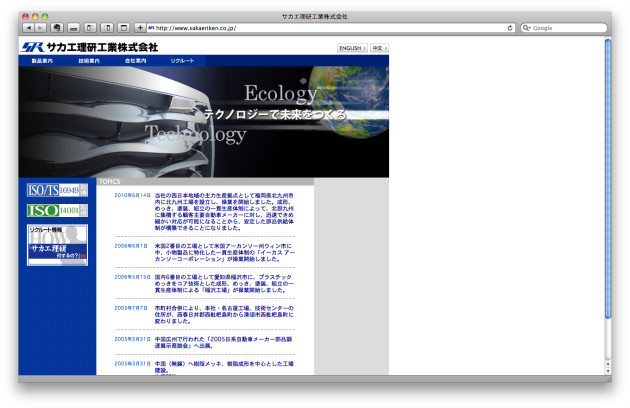Screen dimensions: 630x408
Task: Close the browser window with red button
Action: (25, 16)
